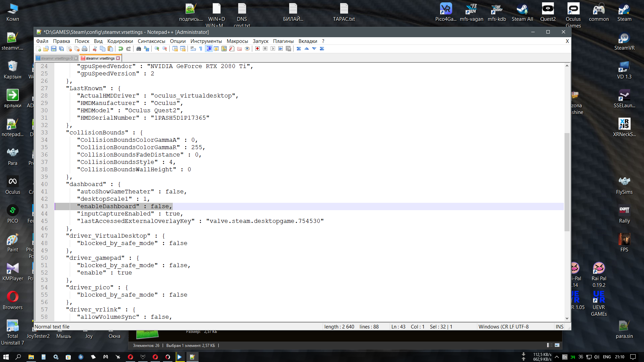Cut selection using scissors icon
This screenshot has width=644, height=362.
click(95, 49)
